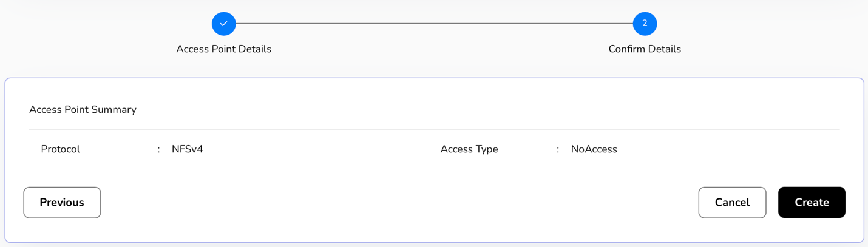868x247 pixels.
Task: Click empty space between Previous and Cancel
Action: [x=395, y=203]
